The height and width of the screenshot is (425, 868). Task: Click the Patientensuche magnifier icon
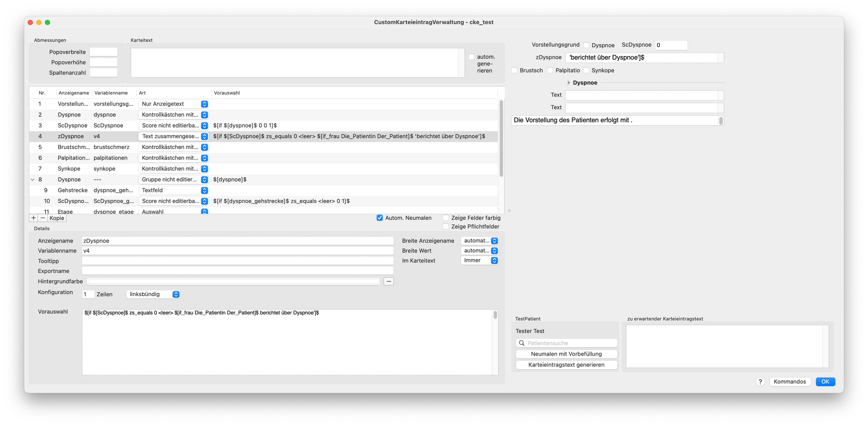tap(522, 343)
